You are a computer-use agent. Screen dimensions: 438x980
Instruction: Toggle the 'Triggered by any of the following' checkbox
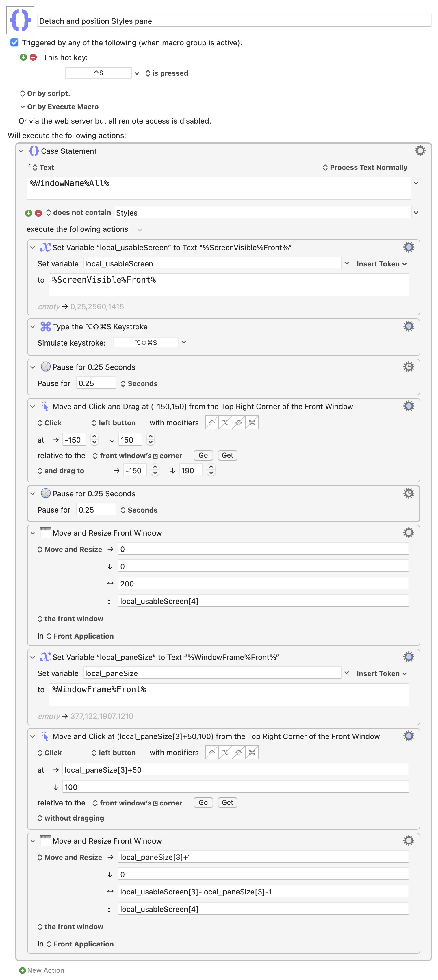pos(14,42)
